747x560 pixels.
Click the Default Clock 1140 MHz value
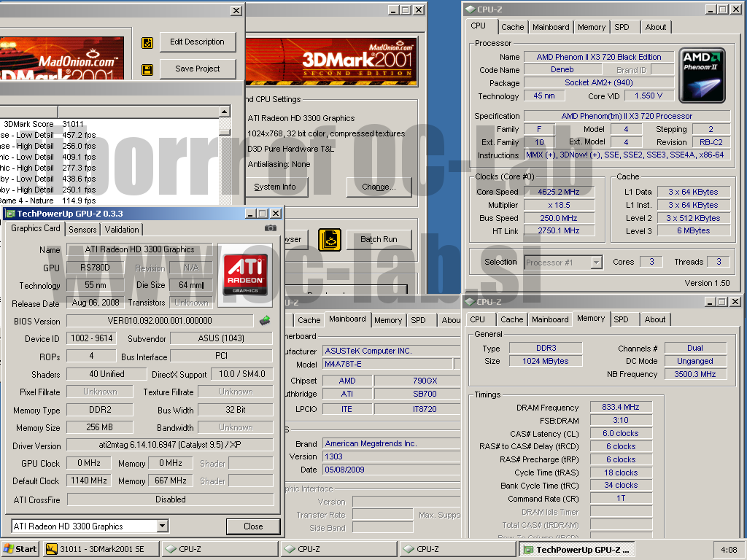pyautogui.click(x=89, y=481)
